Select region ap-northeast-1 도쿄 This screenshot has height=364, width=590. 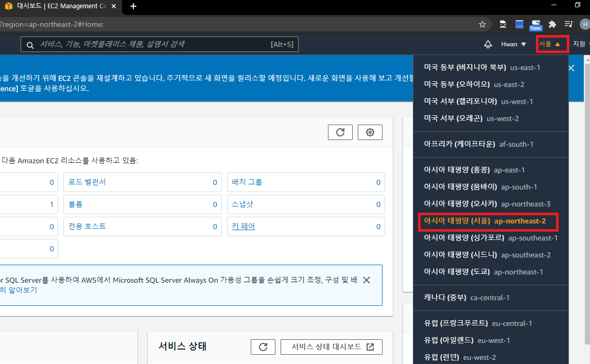483,272
